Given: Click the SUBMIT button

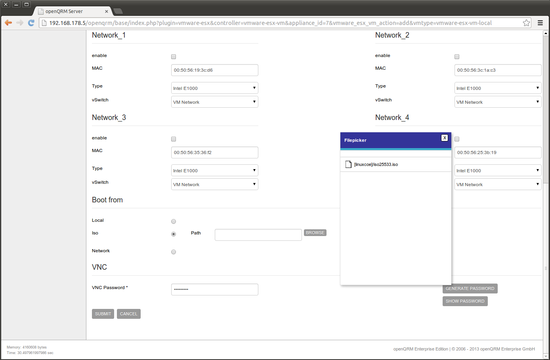Looking at the screenshot, I should click(103, 314).
